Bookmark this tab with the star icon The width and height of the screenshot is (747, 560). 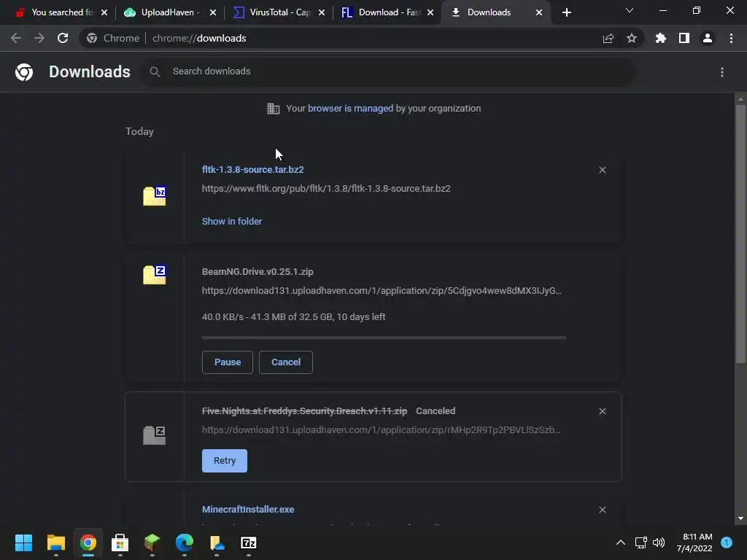pyautogui.click(x=632, y=38)
